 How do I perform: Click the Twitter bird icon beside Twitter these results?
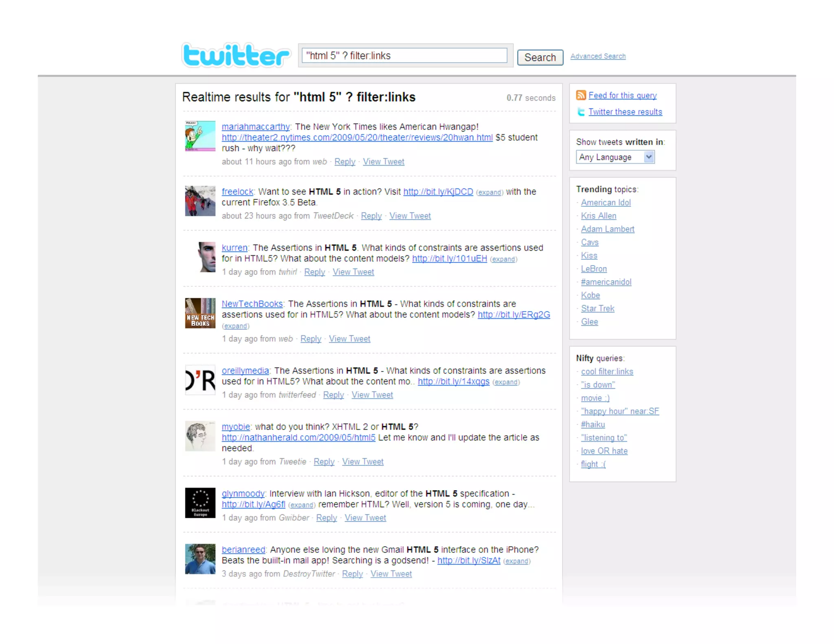tap(581, 112)
